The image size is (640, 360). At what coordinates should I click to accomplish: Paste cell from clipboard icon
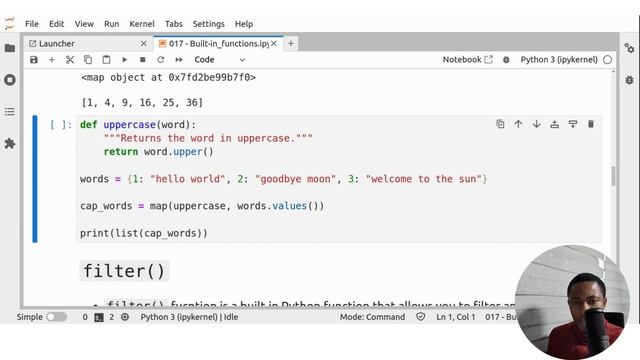[106, 60]
